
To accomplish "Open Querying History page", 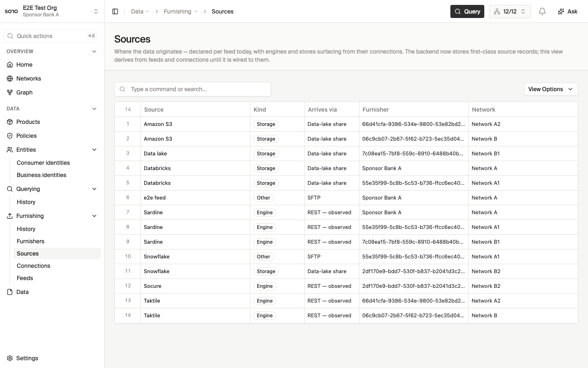I will (x=26, y=202).
